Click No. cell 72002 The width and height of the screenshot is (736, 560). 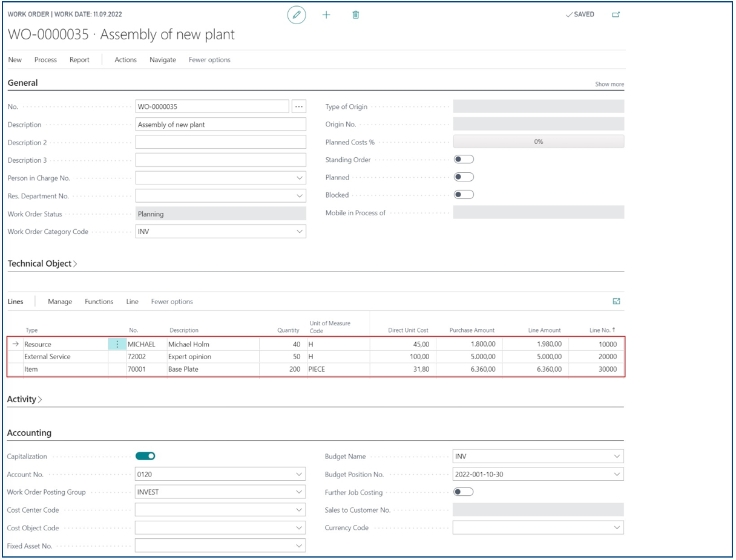[146, 357]
